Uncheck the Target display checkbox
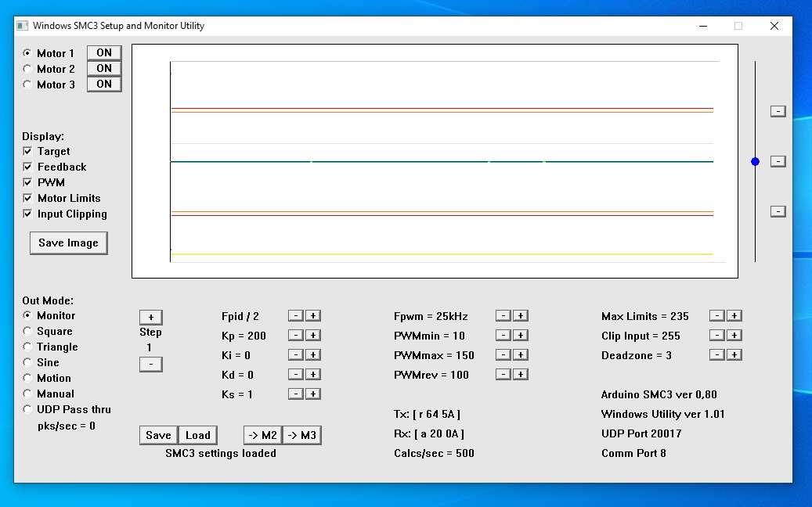Screen dimensions: 812x507 27,152
